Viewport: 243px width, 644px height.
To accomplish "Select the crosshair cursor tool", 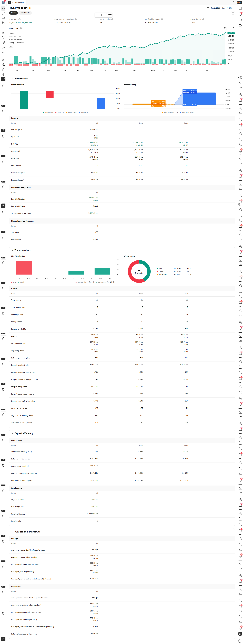I will [x=3, y=8].
